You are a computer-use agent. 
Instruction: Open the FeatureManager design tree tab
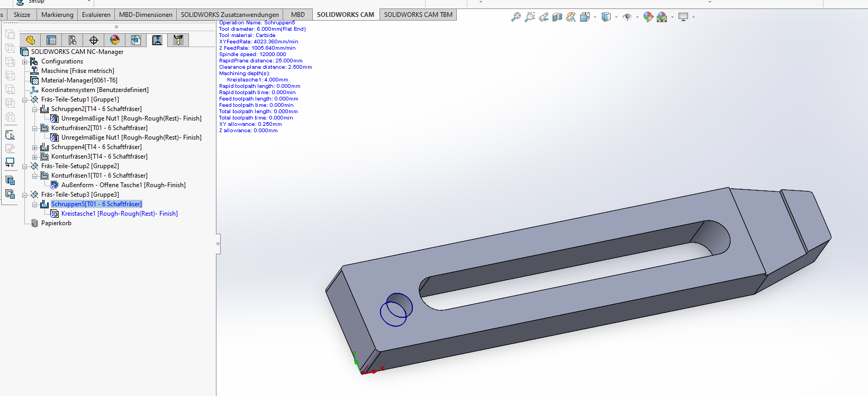click(x=30, y=40)
